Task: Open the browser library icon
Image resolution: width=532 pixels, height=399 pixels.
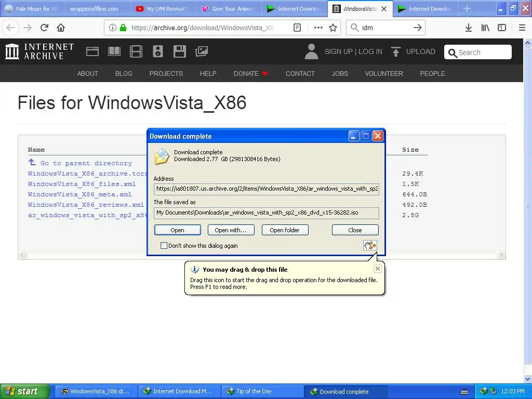Action: click(485, 28)
